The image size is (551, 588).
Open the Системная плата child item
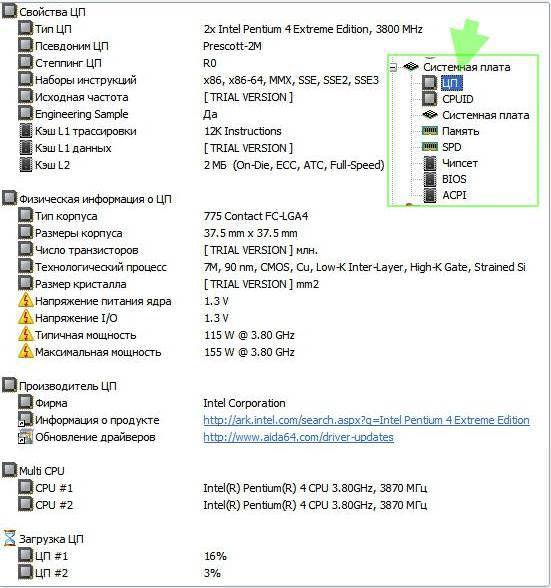click(x=485, y=115)
